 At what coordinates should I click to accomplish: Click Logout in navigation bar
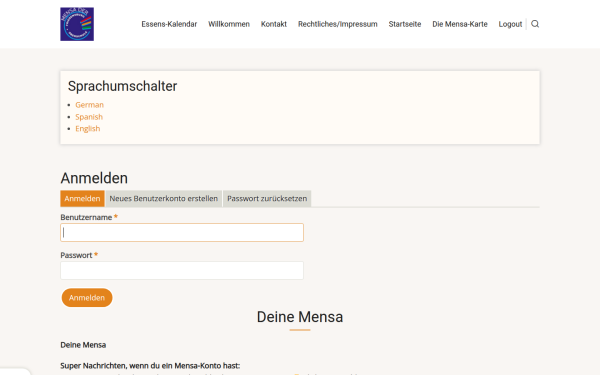pos(510,24)
